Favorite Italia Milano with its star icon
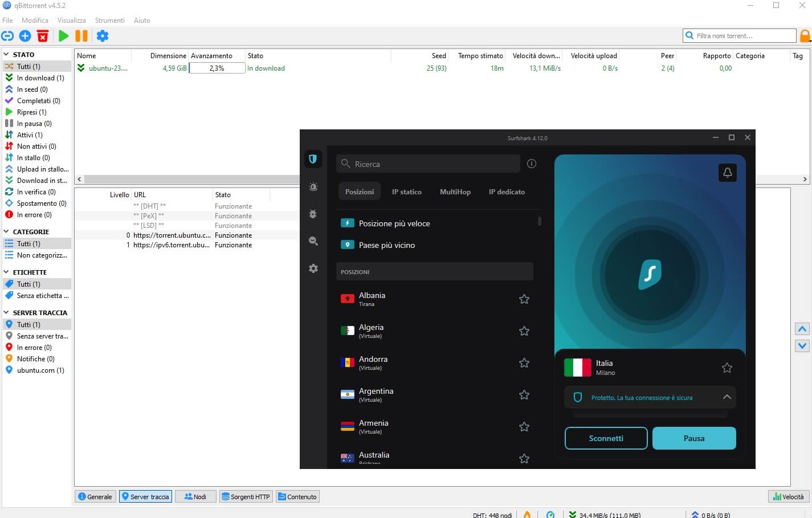Screen dimensions: 812x518 click(x=727, y=368)
